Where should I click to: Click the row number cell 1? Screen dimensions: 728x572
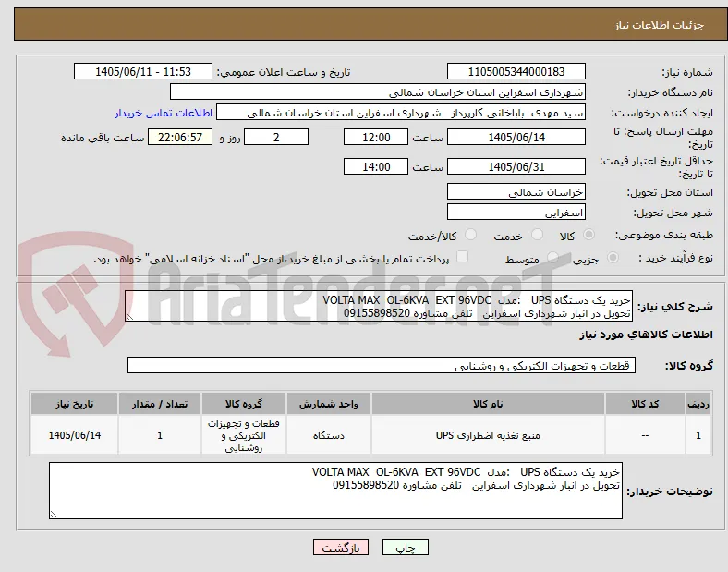[698, 435]
